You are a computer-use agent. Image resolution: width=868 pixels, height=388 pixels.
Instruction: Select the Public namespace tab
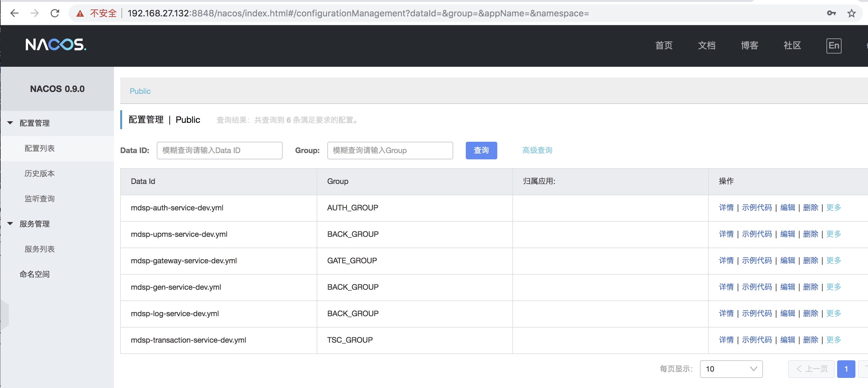[x=140, y=91]
